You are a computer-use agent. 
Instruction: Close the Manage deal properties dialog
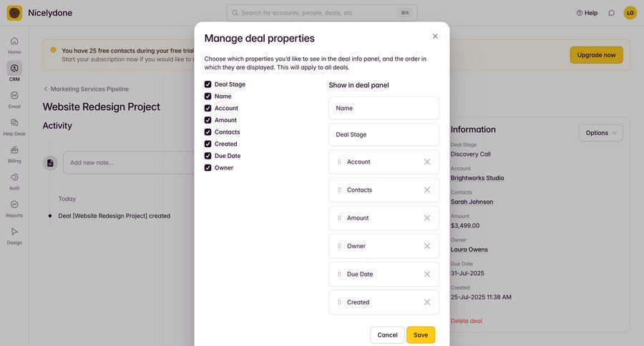click(x=435, y=36)
